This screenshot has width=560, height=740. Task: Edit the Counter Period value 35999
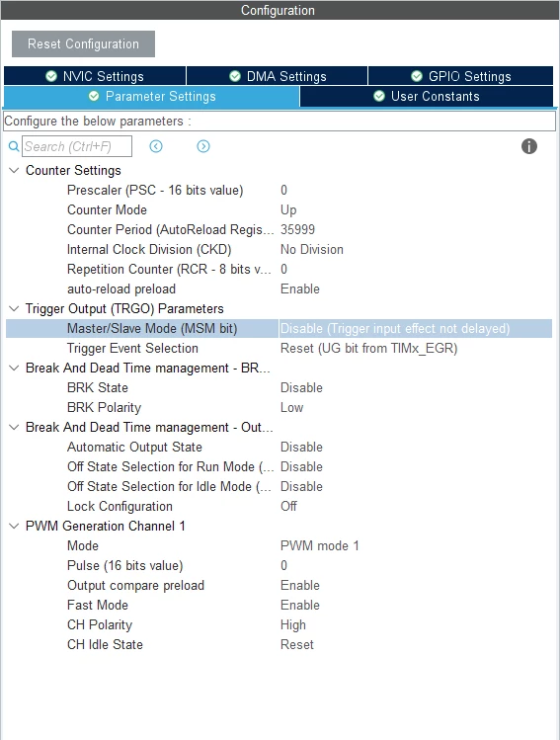point(297,230)
